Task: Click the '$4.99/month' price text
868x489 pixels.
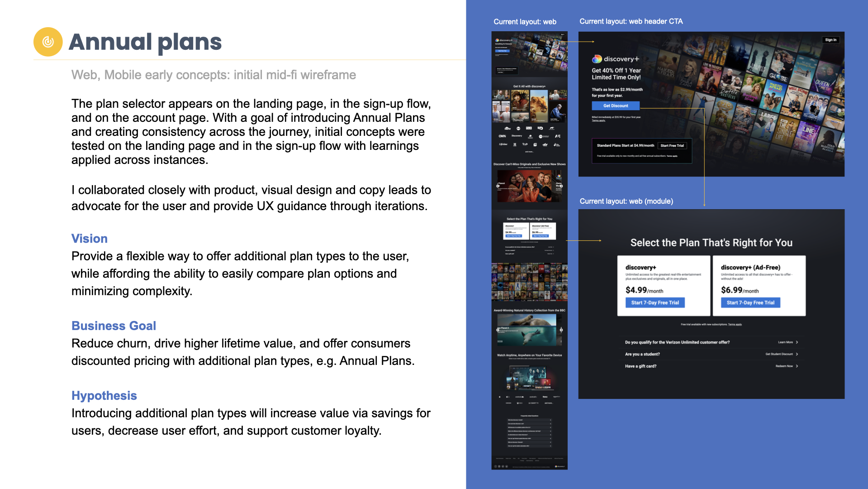Action: pyautogui.click(x=644, y=290)
